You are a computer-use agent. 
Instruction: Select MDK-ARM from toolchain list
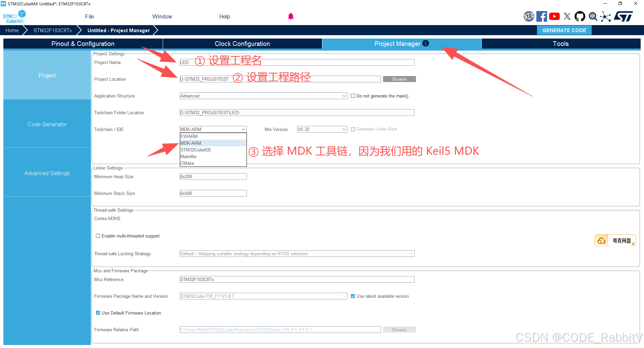(x=213, y=143)
